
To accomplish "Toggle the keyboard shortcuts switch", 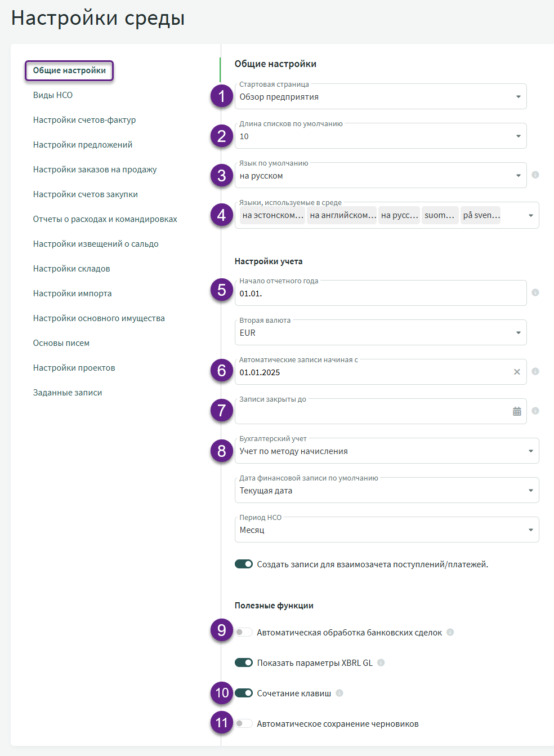I will pos(244,693).
